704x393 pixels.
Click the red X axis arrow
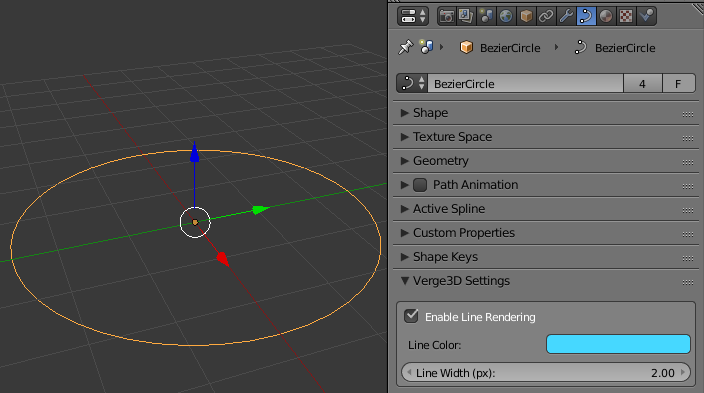[223, 259]
